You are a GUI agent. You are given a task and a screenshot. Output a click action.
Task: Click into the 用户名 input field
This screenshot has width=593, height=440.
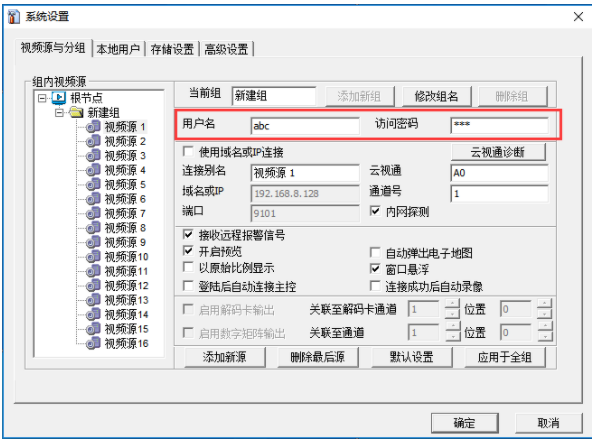click(x=305, y=126)
